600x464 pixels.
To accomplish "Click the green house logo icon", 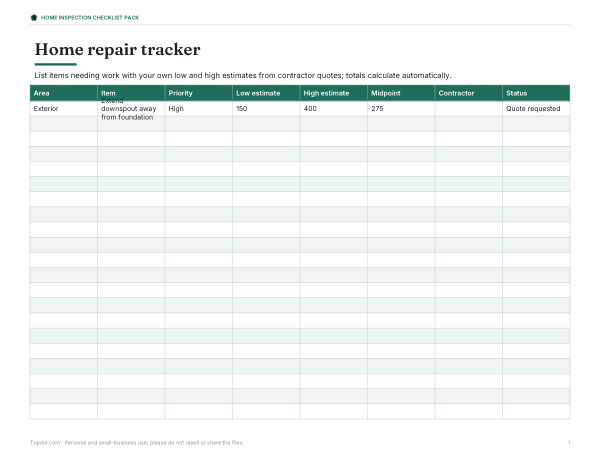I will point(34,18).
